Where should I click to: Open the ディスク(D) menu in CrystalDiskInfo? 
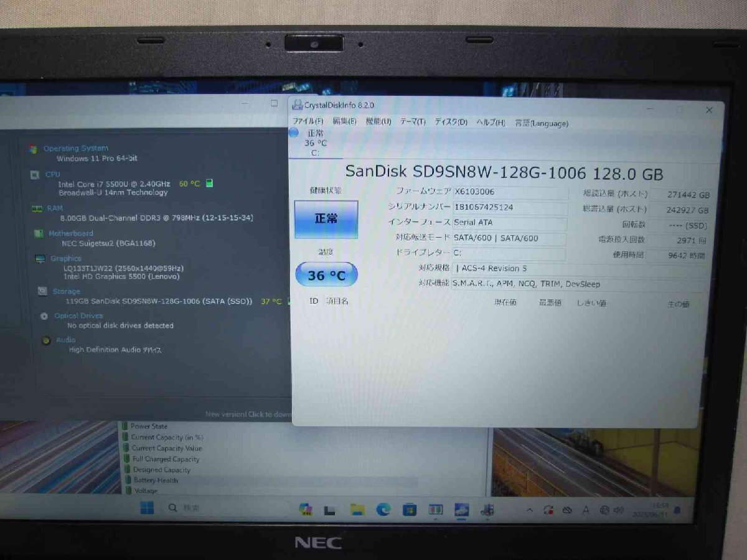click(x=451, y=122)
